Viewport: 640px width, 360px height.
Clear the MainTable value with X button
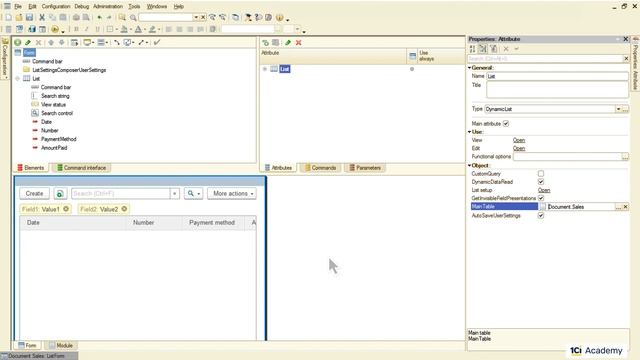625,207
